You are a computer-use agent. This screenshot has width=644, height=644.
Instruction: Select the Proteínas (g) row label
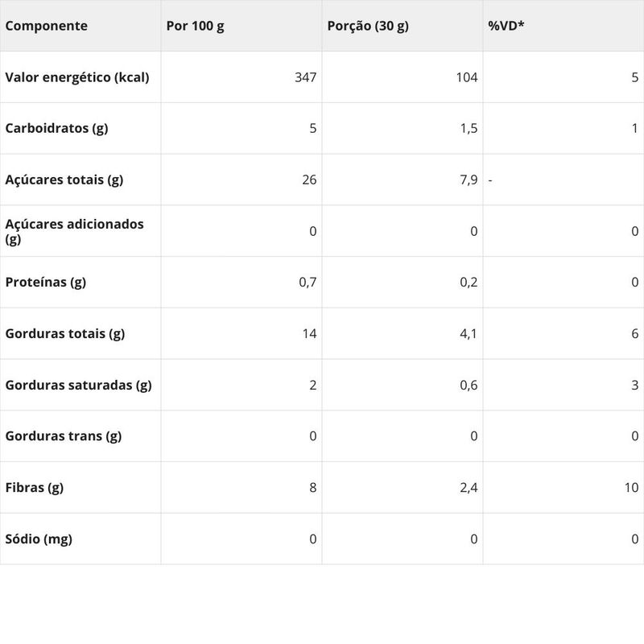[x=45, y=282]
